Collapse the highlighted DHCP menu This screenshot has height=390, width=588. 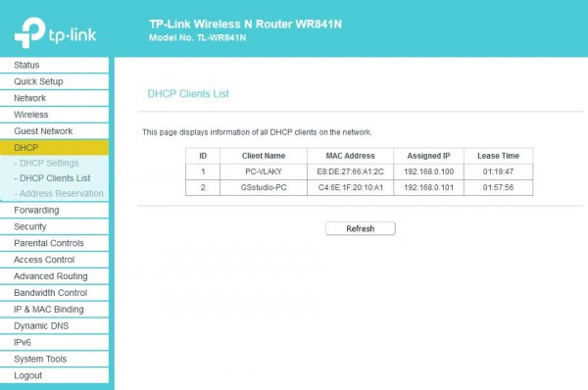[x=54, y=147]
